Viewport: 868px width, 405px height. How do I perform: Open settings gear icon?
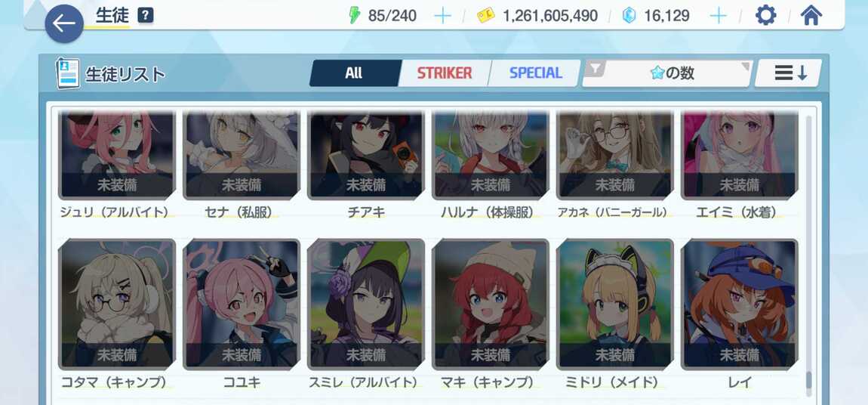tap(765, 16)
